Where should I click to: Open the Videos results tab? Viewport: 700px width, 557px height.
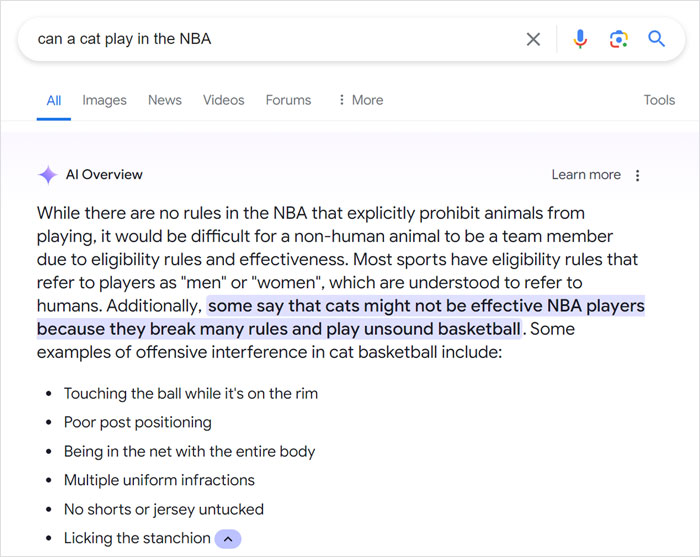[223, 100]
